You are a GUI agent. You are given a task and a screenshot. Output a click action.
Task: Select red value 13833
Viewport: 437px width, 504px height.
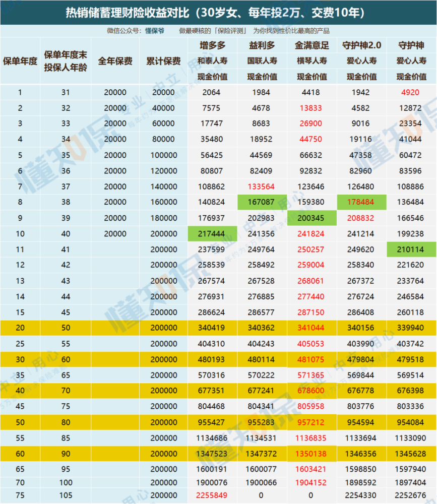310,108
